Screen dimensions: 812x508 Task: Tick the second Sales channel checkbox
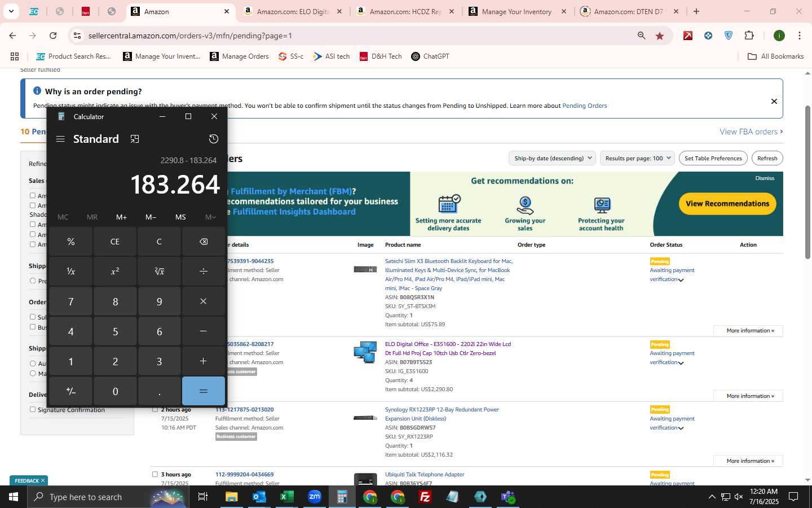[x=33, y=205]
